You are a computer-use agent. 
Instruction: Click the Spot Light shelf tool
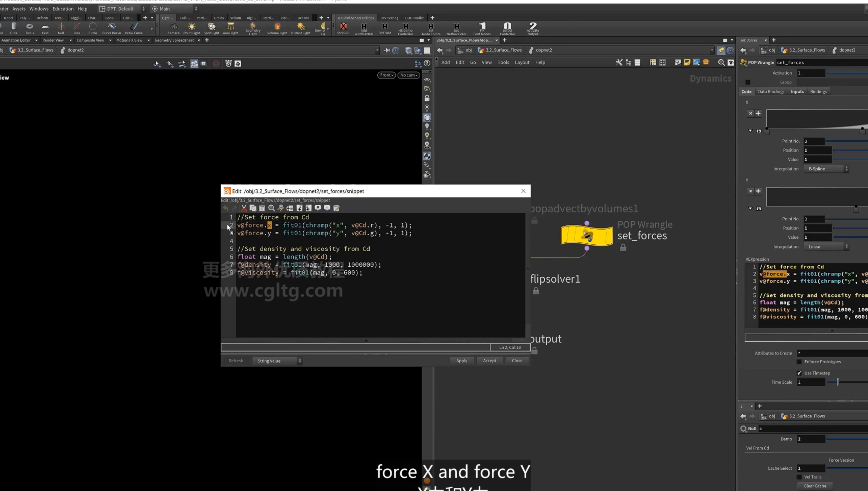click(211, 28)
